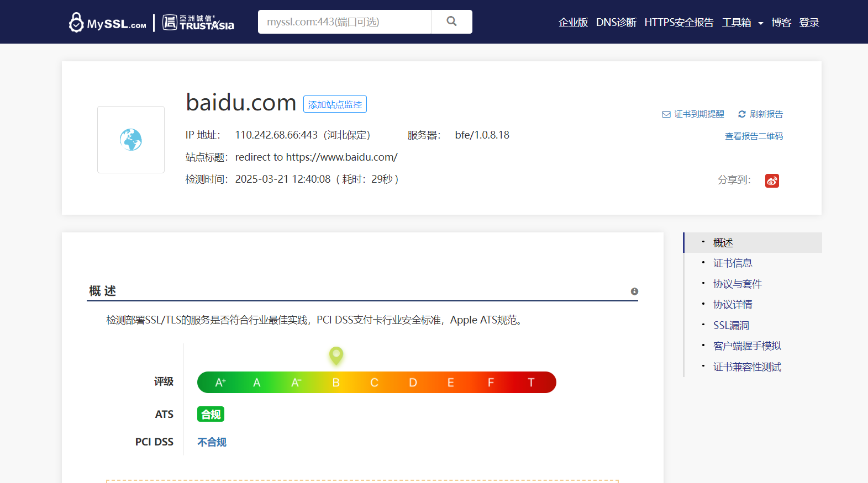The image size is (868, 483).
Task: Click the green 合规 ATS badge
Action: (211, 415)
